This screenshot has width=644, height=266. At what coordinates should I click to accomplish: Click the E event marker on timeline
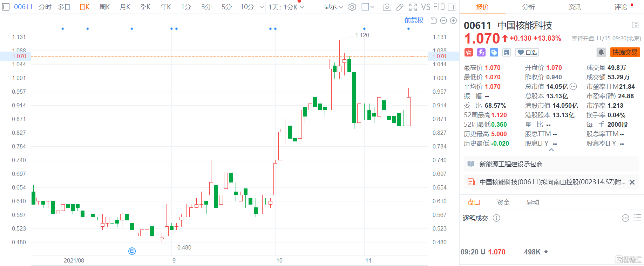tap(132, 251)
